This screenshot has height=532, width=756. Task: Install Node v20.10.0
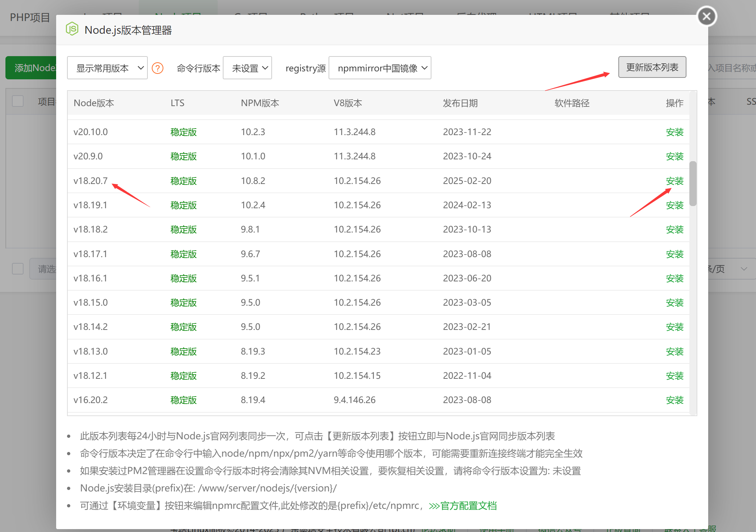[x=674, y=132]
